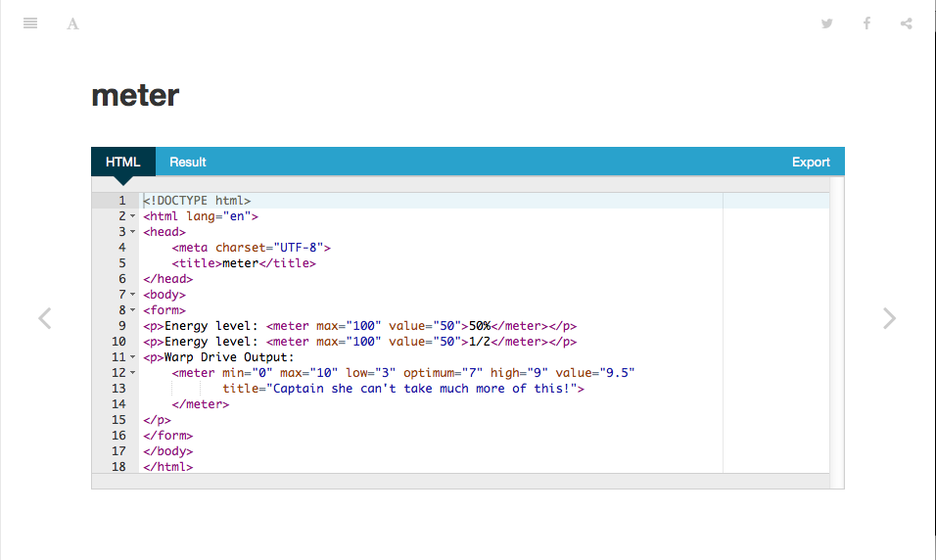Screen dimensions: 936x560
Task: Click the code line containing 1/2
Action: point(360,342)
